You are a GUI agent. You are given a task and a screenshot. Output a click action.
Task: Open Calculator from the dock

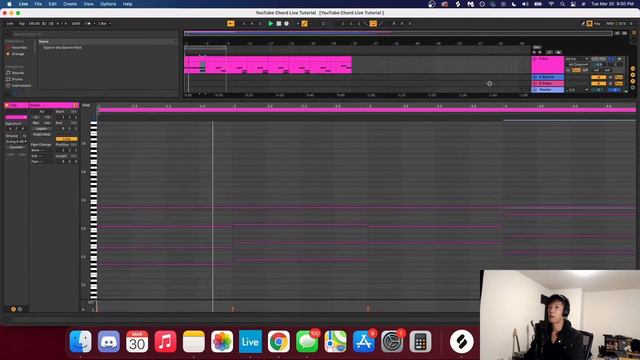point(420,341)
